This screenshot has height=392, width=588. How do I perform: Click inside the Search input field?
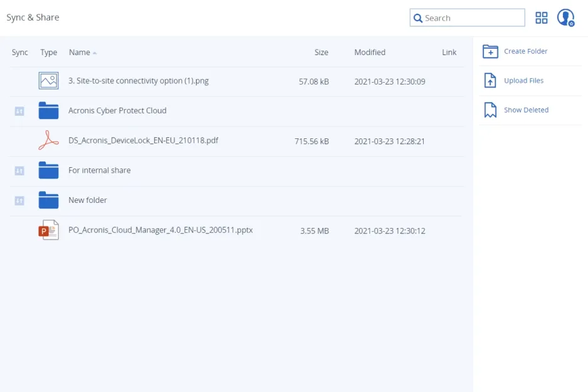coord(473,18)
